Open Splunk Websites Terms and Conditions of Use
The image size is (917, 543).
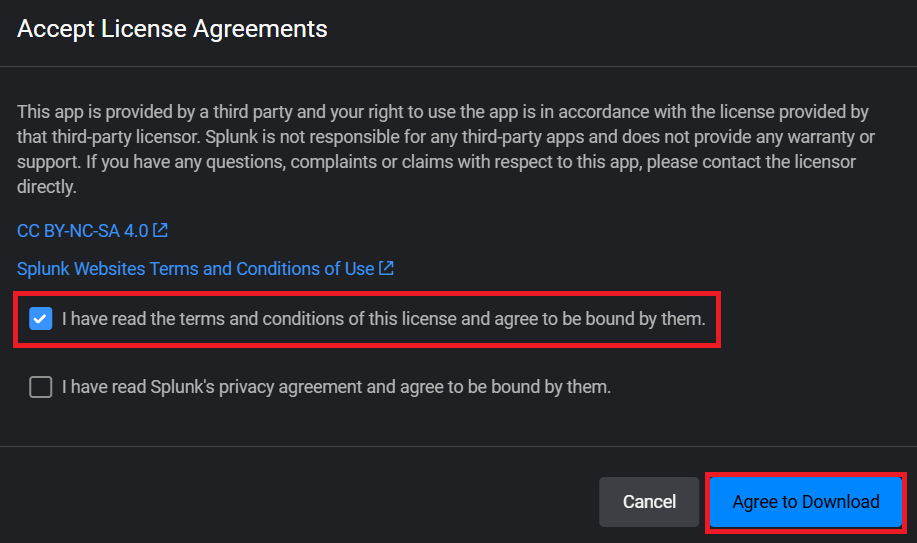195,269
